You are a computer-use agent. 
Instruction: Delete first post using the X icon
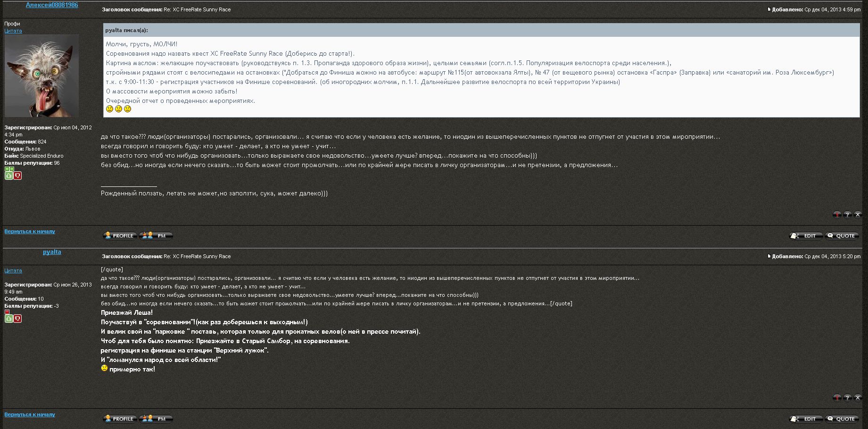coord(858,215)
